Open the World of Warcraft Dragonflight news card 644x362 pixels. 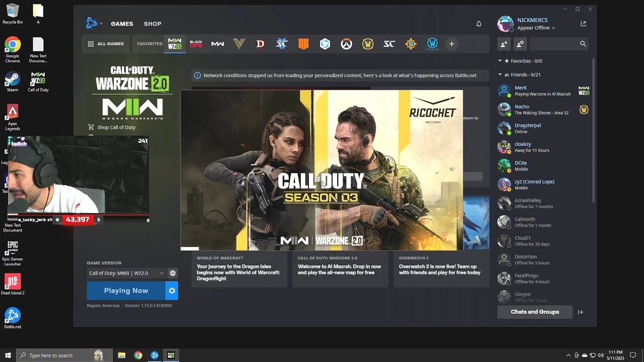point(239,270)
